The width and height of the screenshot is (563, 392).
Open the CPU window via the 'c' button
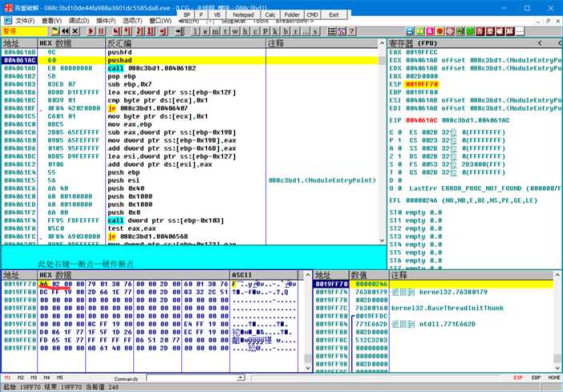pos(255,31)
